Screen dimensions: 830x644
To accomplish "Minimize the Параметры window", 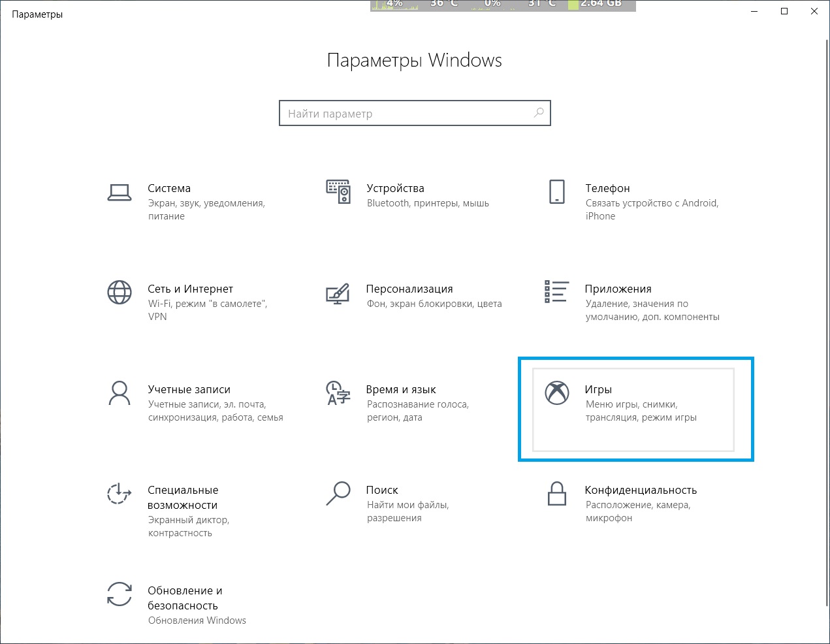I will coord(754,11).
